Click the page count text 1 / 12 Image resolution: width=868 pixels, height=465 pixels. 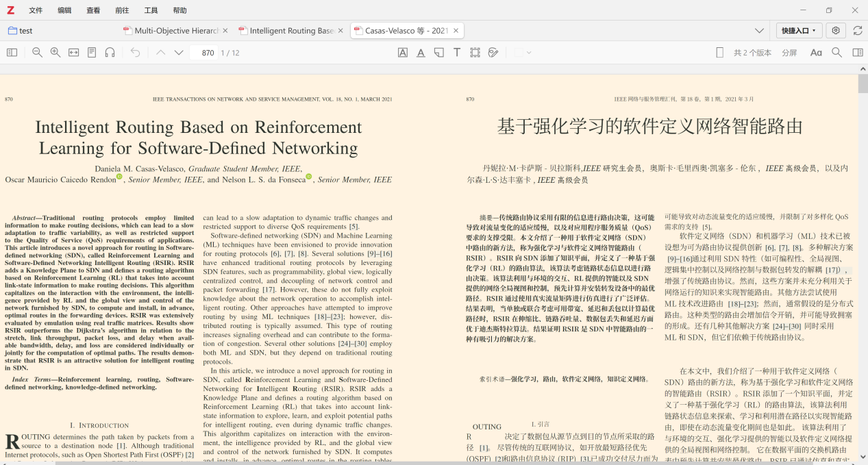tap(230, 53)
